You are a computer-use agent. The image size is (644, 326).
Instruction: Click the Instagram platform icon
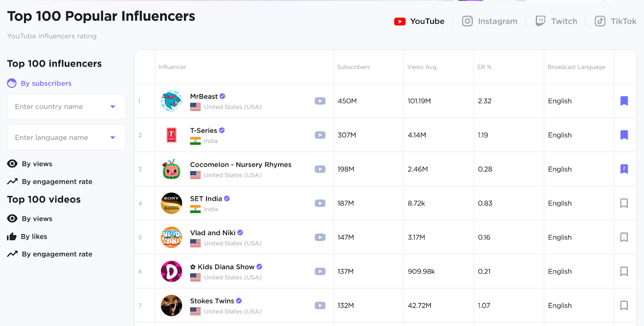[467, 21]
